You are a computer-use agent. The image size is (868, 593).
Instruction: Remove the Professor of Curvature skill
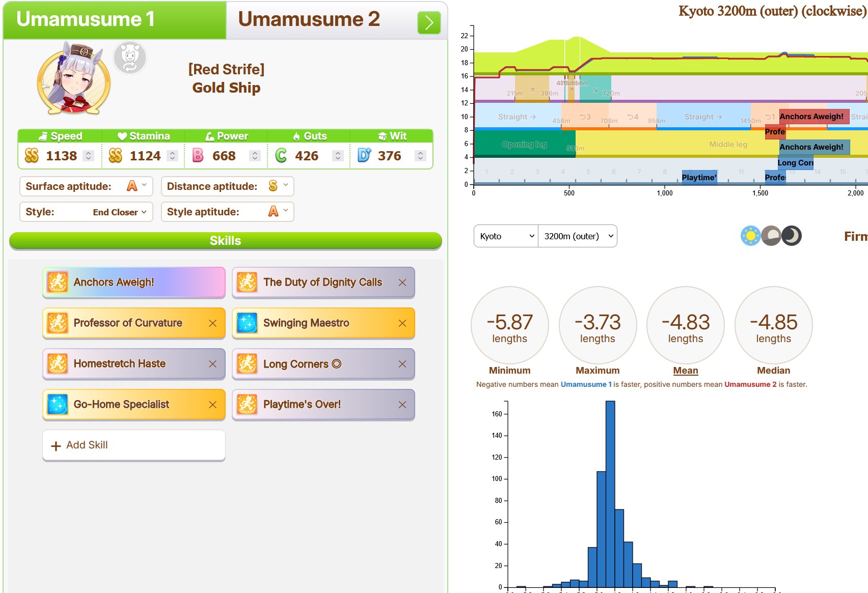(213, 323)
